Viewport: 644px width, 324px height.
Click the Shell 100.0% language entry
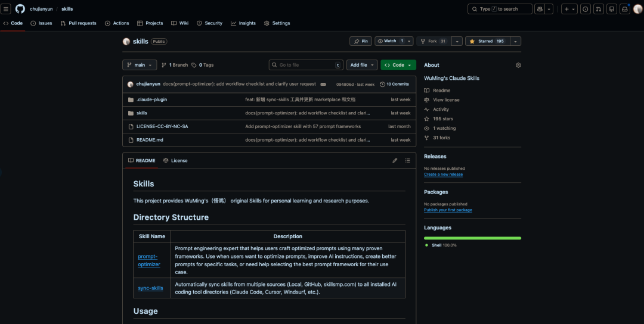(441, 245)
